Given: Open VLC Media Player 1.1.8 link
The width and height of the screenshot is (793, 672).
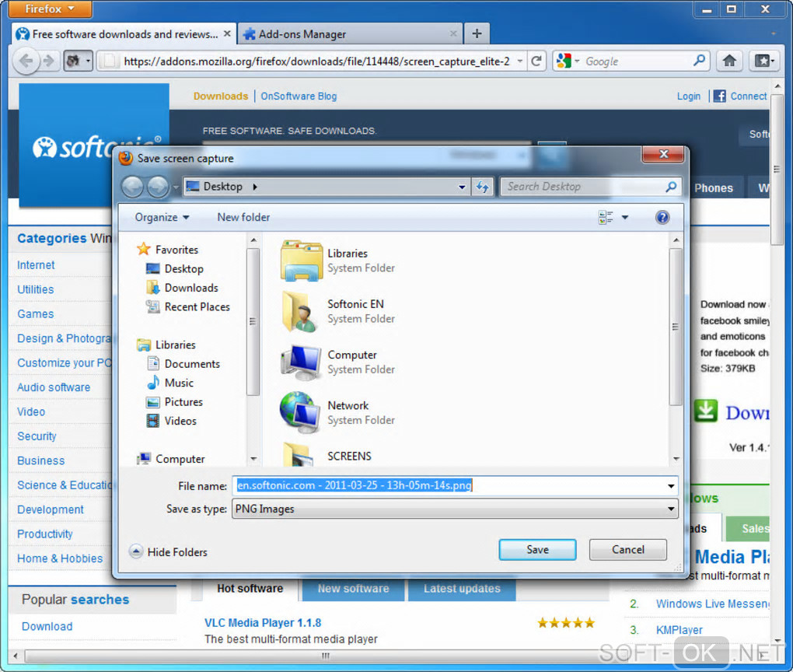Looking at the screenshot, I should (x=263, y=623).
